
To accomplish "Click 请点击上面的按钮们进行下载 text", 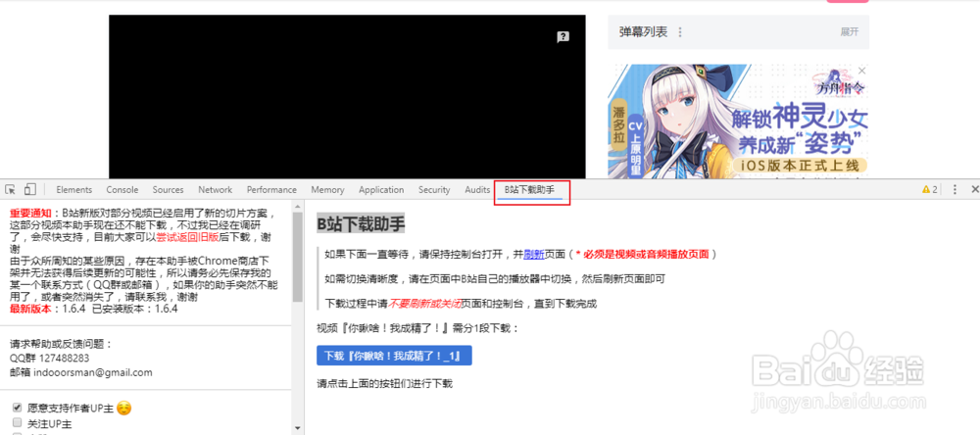I will [384, 384].
